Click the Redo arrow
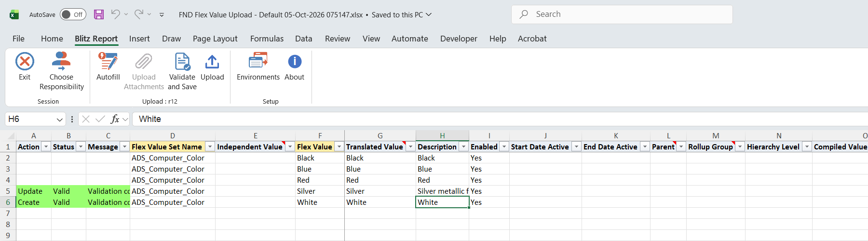 pos(139,14)
